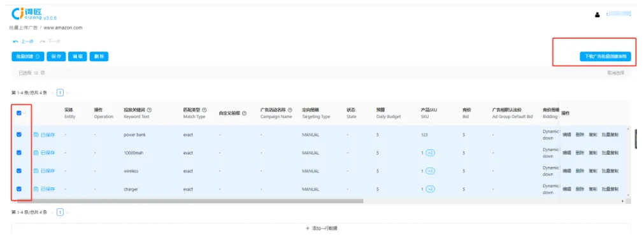
Task: Open help icon beside Campaign Name header
Action: point(290,110)
